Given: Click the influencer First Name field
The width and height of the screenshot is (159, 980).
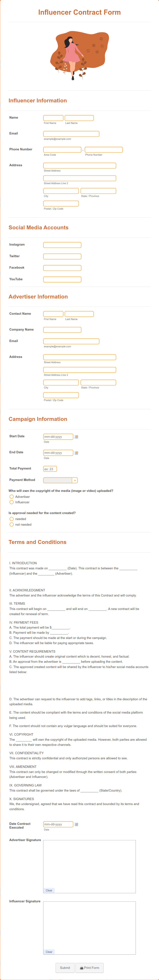Looking at the screenshot, I should 53,118.
